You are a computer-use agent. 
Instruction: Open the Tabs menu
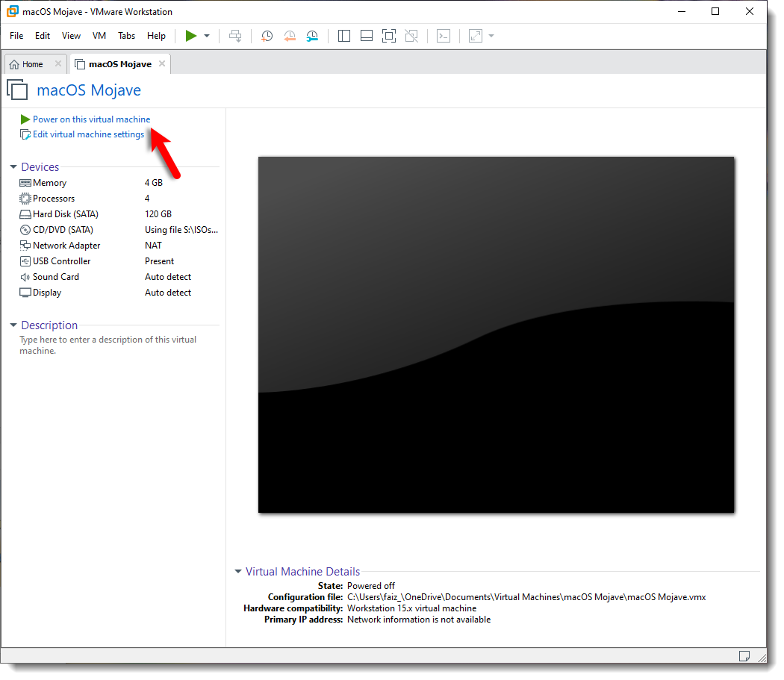click(126, 36)
